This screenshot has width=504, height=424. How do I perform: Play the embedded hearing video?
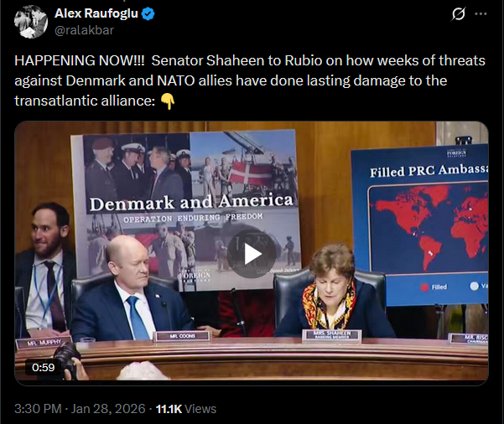(x=252, y=254)
